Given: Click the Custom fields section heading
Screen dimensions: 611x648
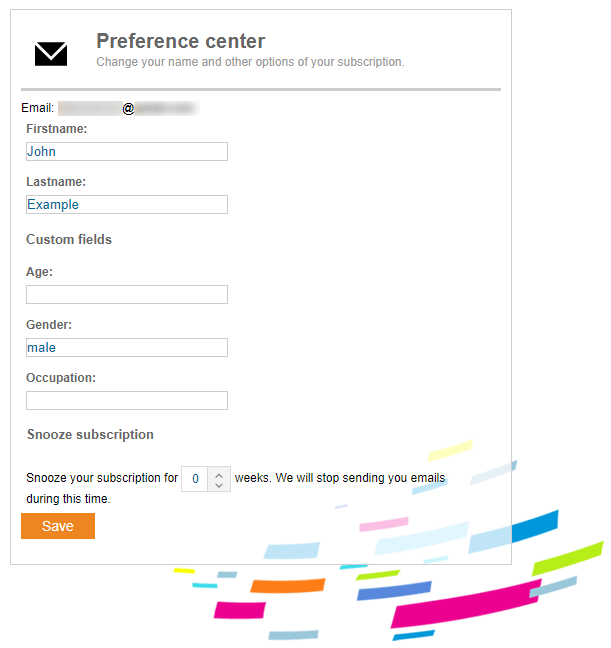Looking at the screenshot, I should [x=69, y=240].
